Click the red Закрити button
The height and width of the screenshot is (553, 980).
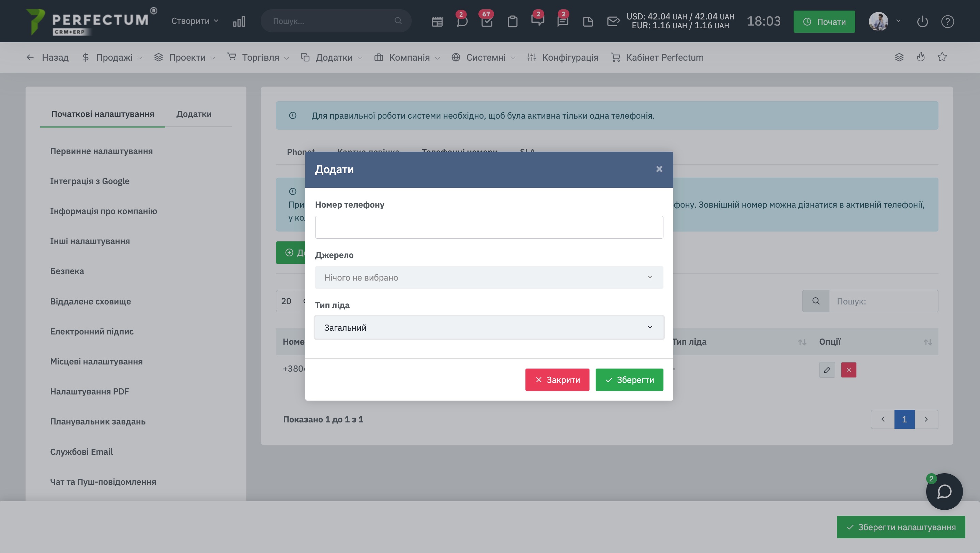pos(557,379)
